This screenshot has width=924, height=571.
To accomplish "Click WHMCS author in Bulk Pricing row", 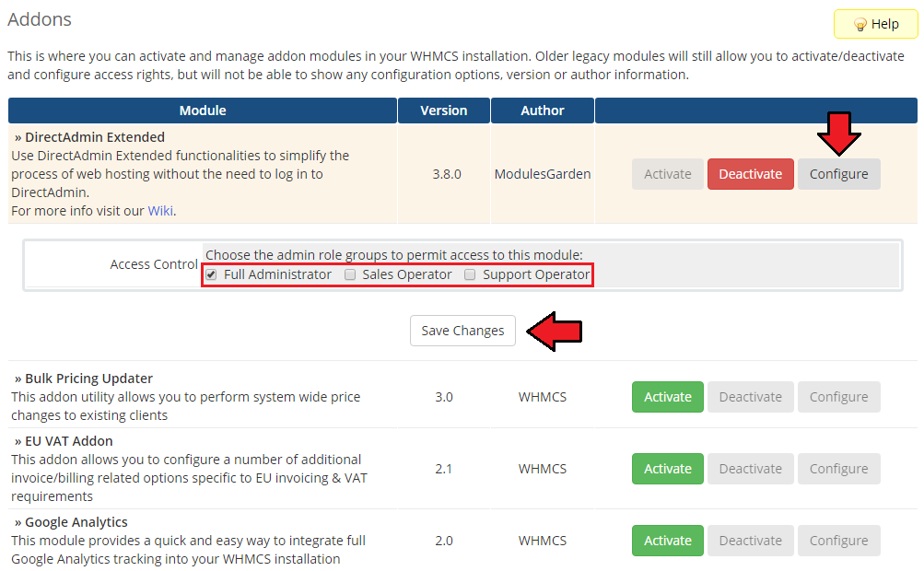I will coord(542,397).
